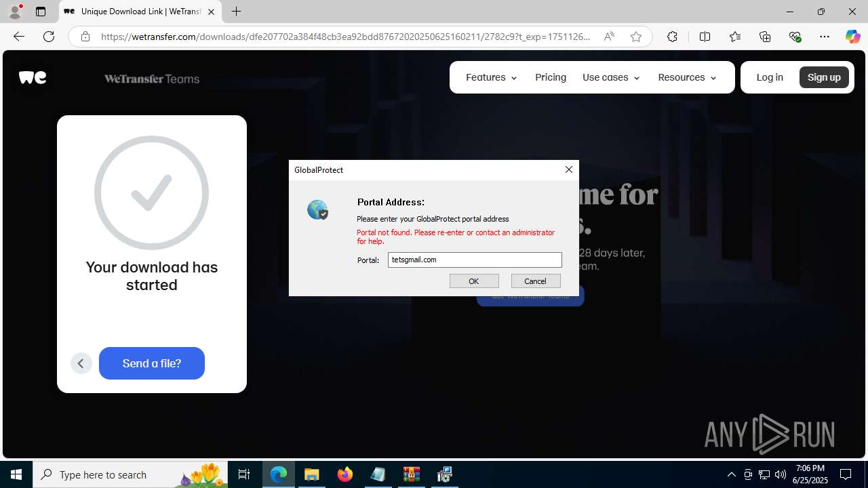The width and height of the screenshot is (868, 488).
Task: Open a new browser tab
Action: [x=236, y=12]
